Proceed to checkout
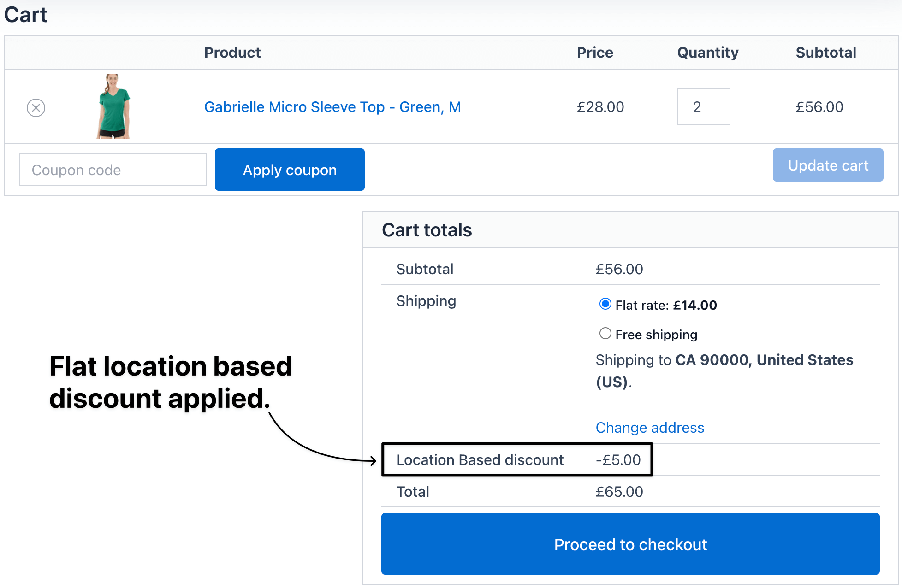The height and width of the screenshot is (588, 902). (x=630, y=544)
